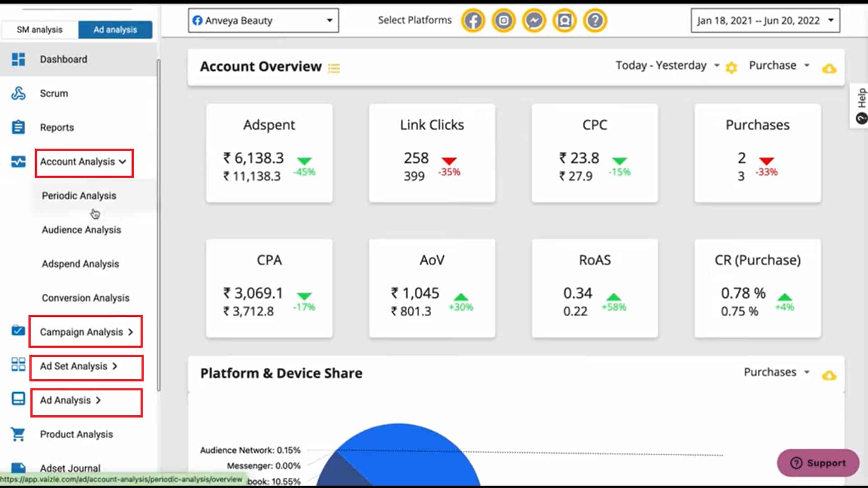This screenshot has height=488, width=868.
Task: Click the Reports icon in sidebar
Action: pyautogui.click(x=18, y=127)
